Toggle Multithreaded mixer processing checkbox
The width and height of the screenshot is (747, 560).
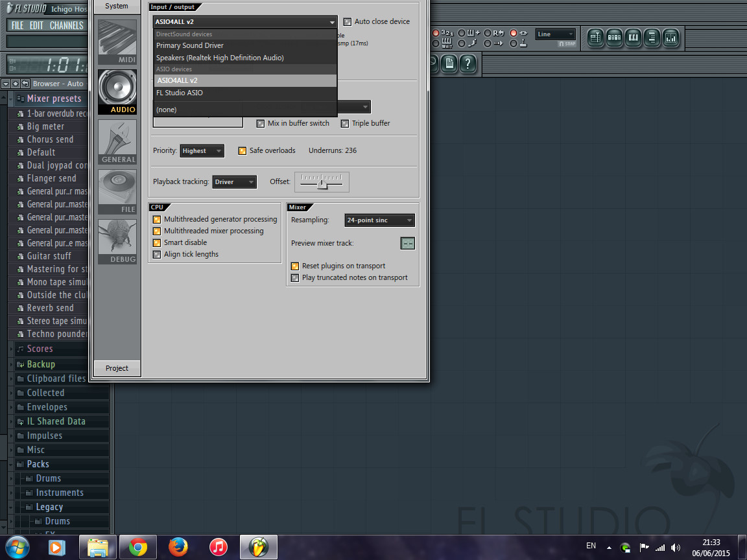[157, 231]
